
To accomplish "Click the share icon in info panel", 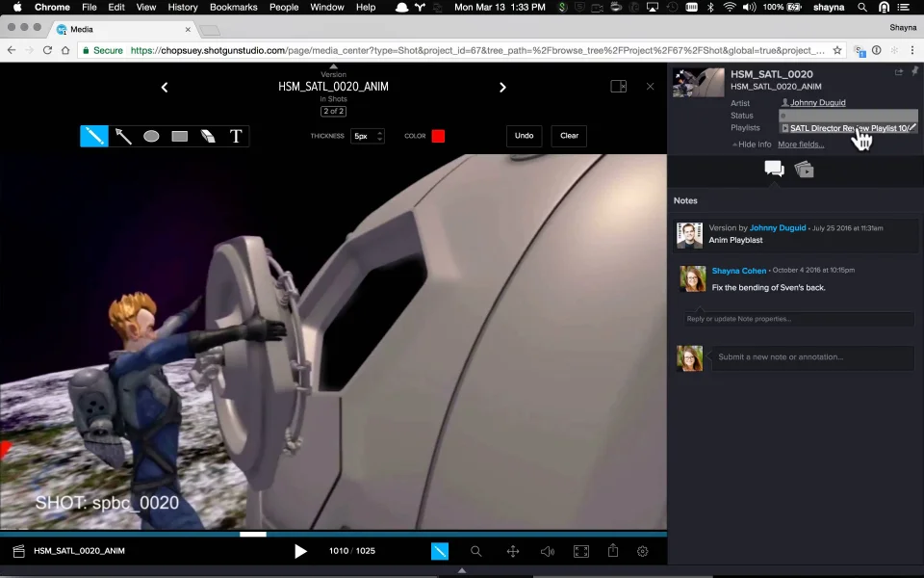I will pyautogui.click(x=899, y=72).
